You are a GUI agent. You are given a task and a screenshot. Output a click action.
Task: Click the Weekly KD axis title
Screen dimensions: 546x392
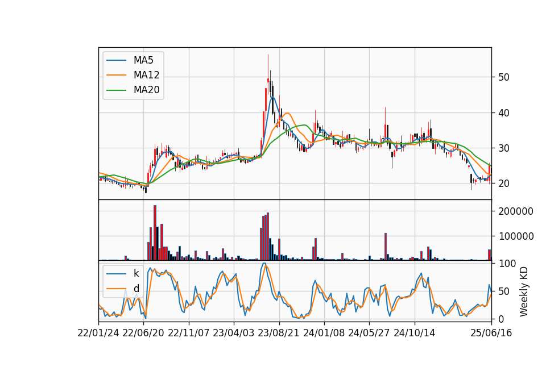524,292
